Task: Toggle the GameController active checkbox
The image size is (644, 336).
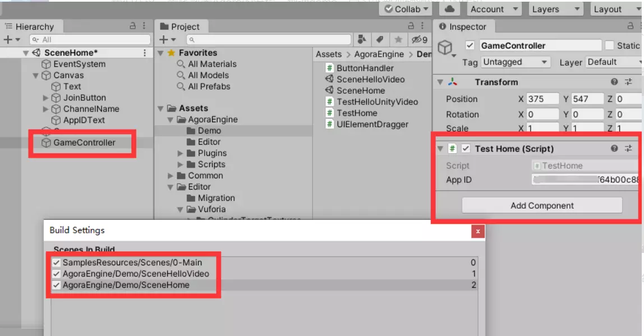Action: [470, 45]
